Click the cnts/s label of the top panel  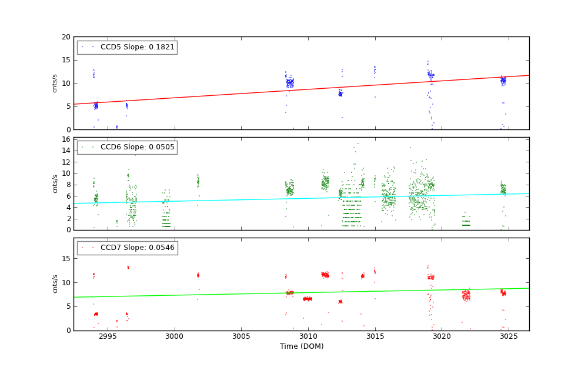point(55,83)
